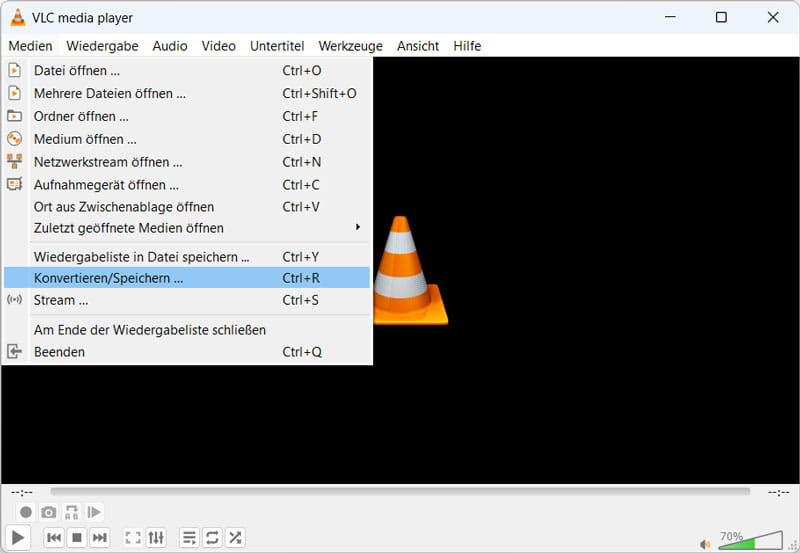
Task: Open the Untertitel menu
Action: (277, 46)
